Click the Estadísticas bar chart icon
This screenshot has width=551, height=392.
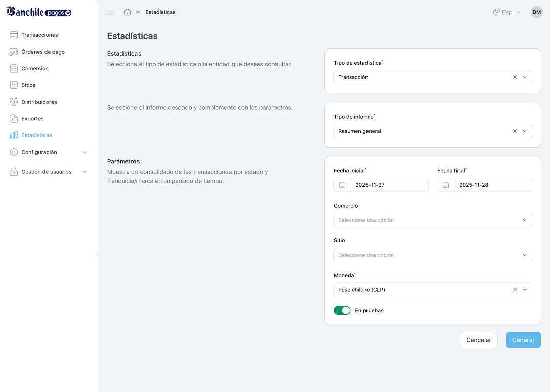click(14, 135)
